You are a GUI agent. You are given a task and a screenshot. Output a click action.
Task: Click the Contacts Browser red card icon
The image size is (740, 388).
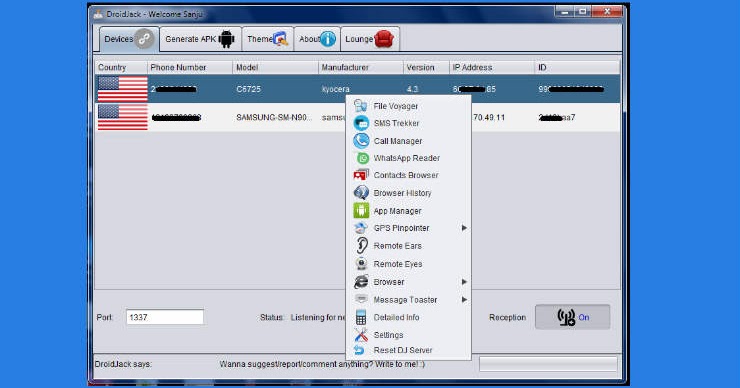coord(361,175)
